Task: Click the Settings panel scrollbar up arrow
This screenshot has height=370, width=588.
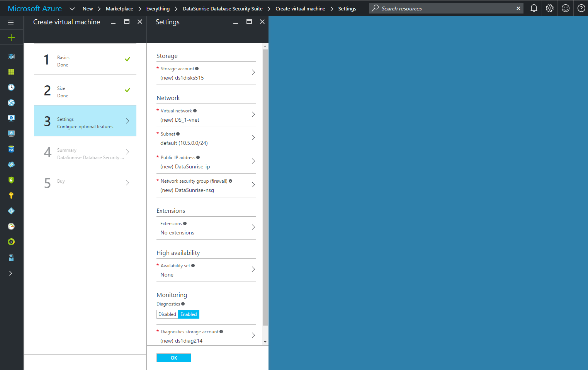Action: pos(265,46)
